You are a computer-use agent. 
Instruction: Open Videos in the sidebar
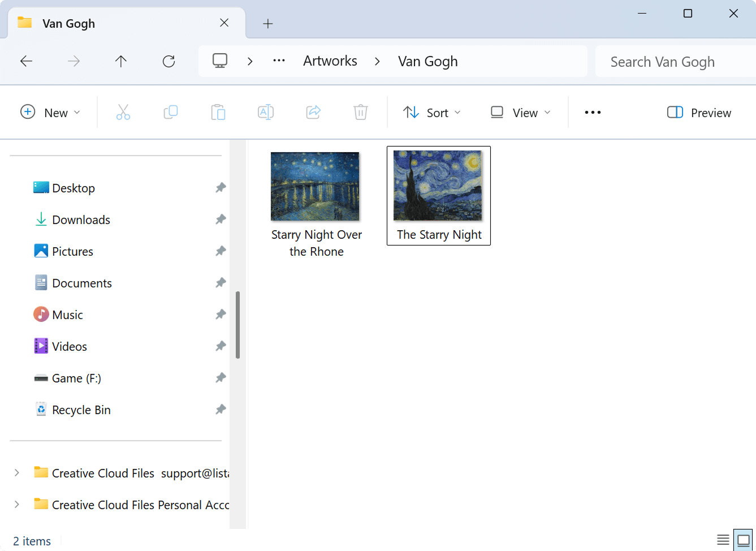click(x=70, y=346)
